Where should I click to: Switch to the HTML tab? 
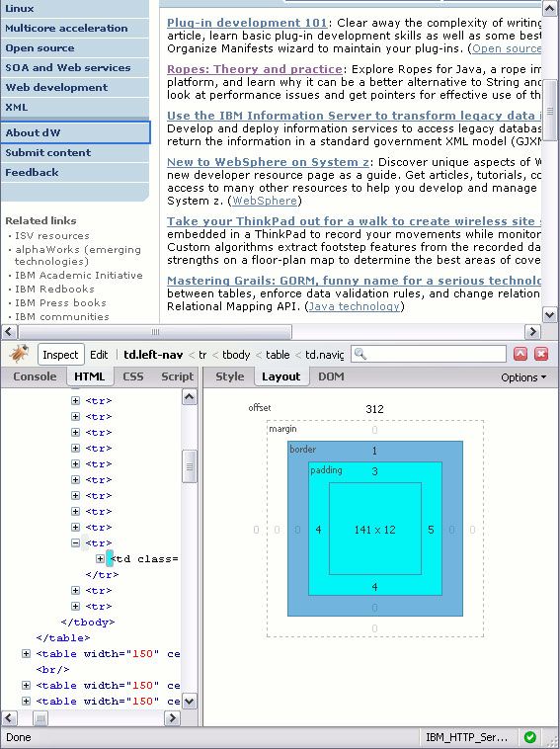point(89,376)
